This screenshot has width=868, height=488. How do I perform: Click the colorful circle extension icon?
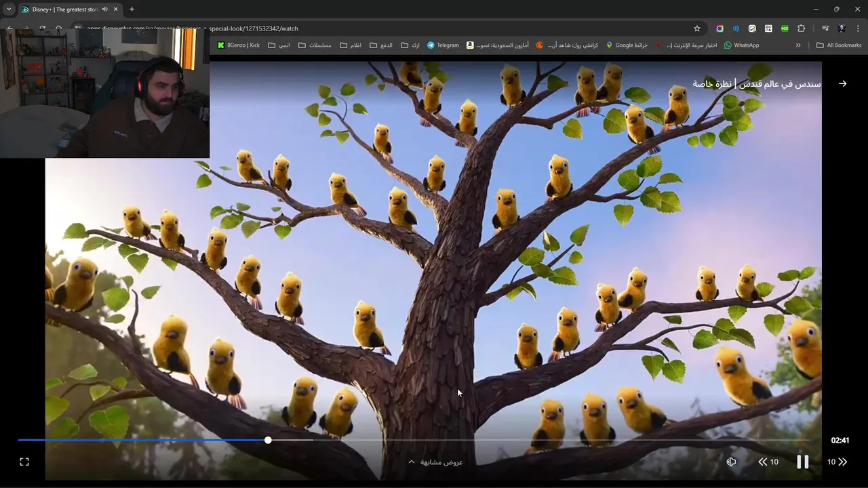pos(719,28)
